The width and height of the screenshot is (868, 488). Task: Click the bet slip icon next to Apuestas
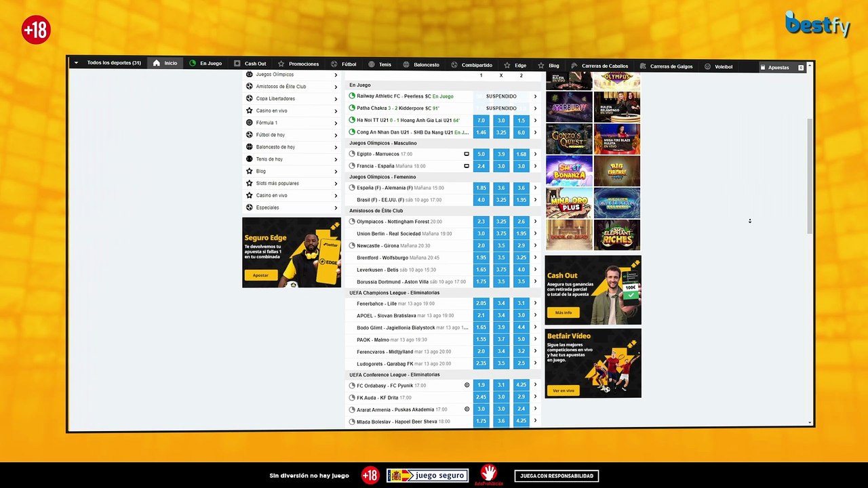click(762, 68)
